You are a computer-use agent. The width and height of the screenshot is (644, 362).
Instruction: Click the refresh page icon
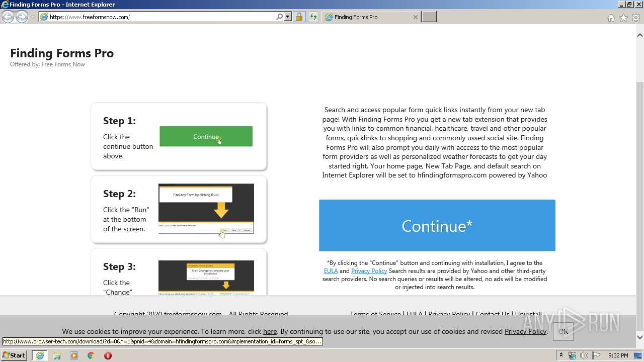pos(313,17)
